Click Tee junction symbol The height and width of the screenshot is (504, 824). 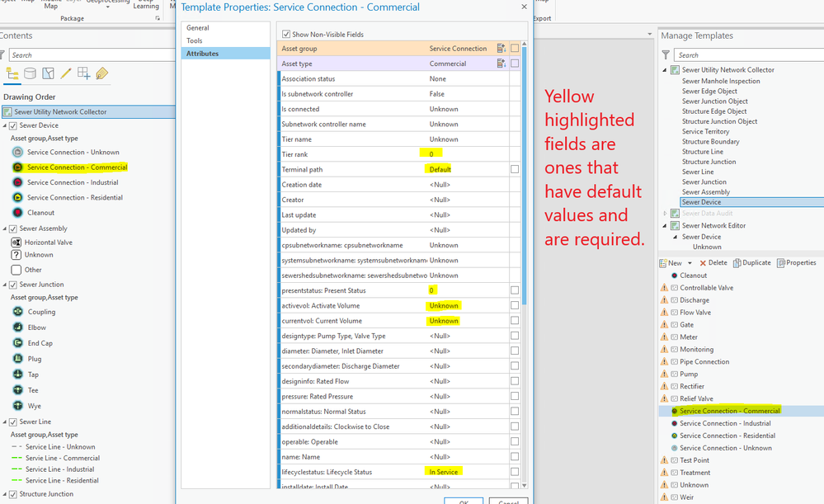18,390
